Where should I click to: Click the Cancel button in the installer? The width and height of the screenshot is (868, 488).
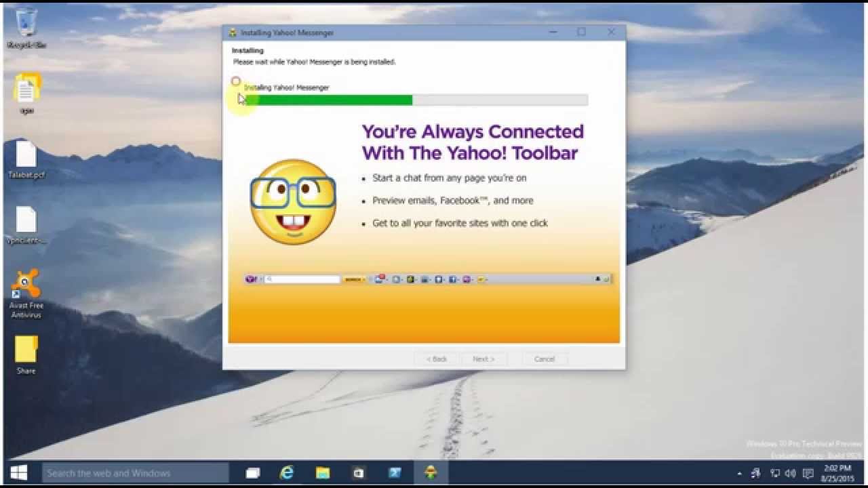pos(545,359)
